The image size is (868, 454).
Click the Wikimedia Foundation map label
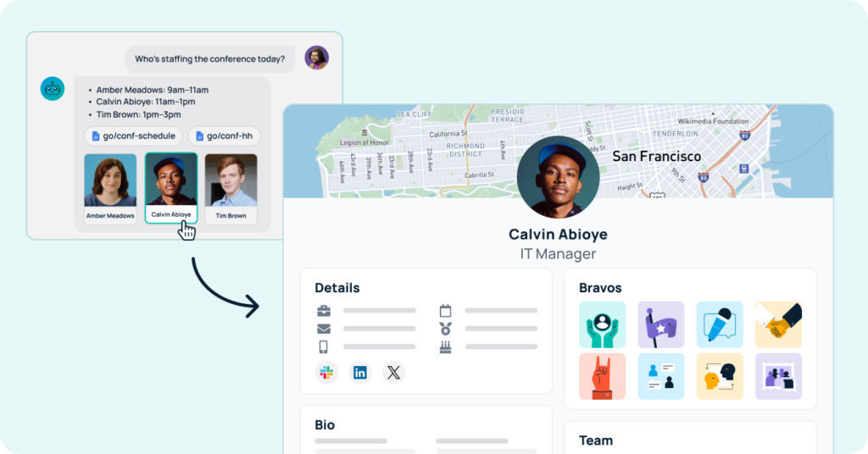pos(713,121)
